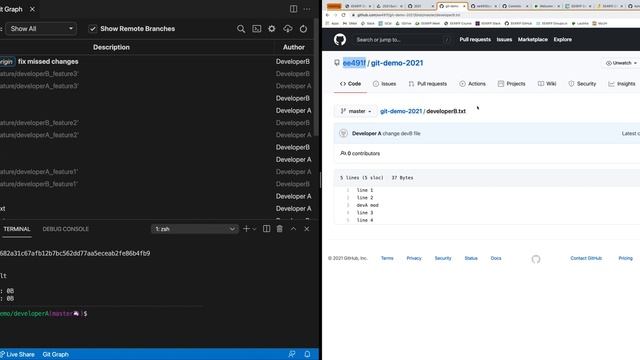640x360 pixels.
Task: Click the feedback icon in status bar
Action: point(291,354)
